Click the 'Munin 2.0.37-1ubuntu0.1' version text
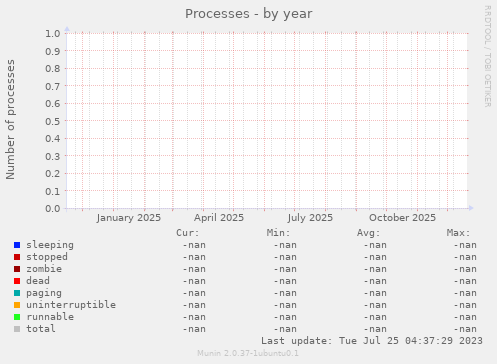497x364 pixels. point(248,353)
